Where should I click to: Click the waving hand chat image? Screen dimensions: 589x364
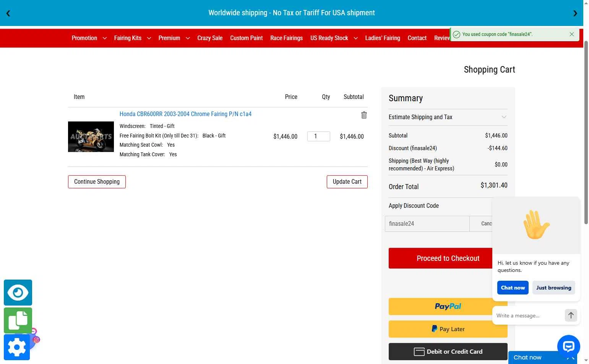(537, 225)
